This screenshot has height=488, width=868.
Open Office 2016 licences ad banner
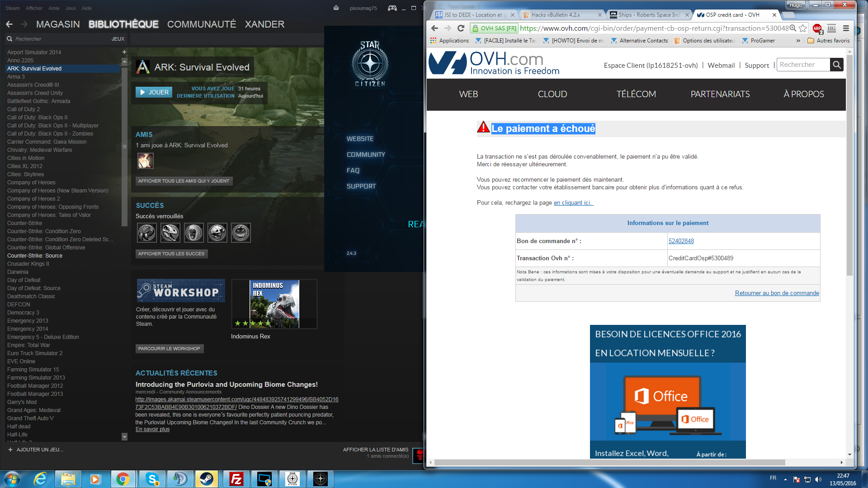668,392
